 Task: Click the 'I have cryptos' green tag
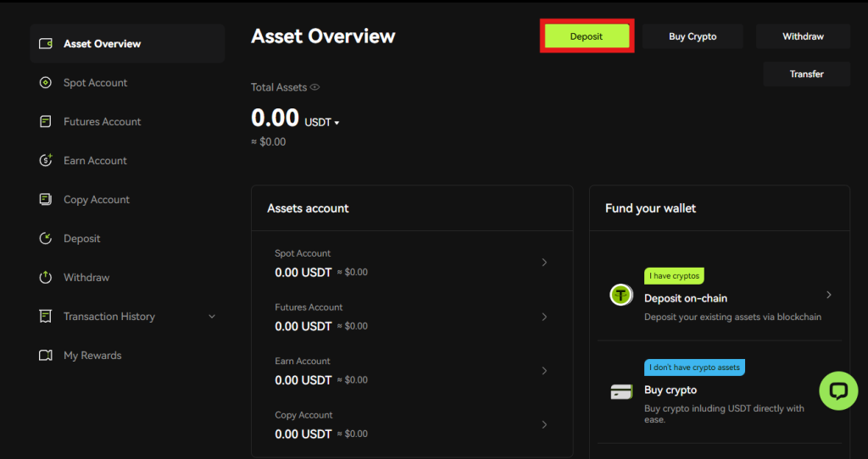674,276
